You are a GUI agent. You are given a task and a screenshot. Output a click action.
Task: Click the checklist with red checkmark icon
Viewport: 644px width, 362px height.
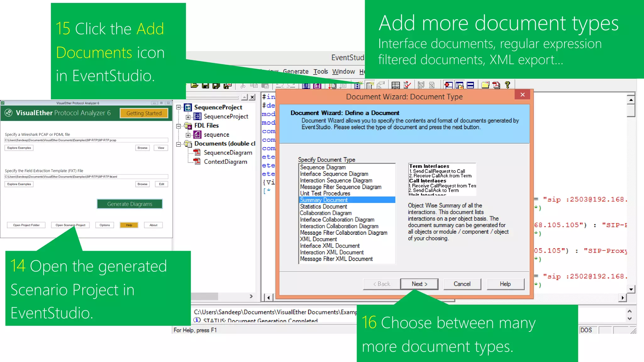point(407,85)
